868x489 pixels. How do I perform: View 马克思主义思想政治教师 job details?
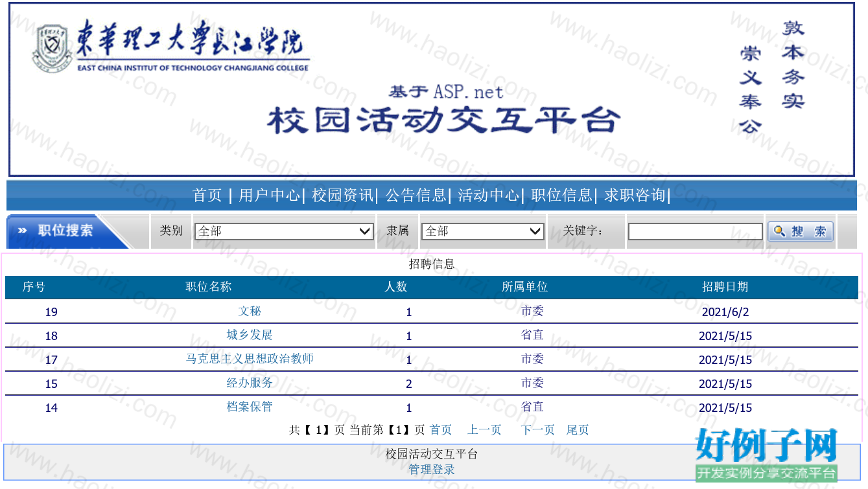click(250, 359)
